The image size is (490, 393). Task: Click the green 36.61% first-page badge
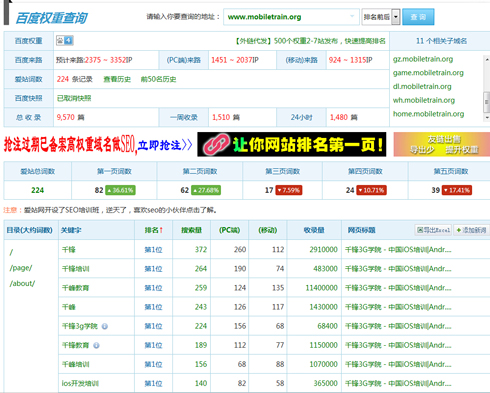click(x=120, y=190)
